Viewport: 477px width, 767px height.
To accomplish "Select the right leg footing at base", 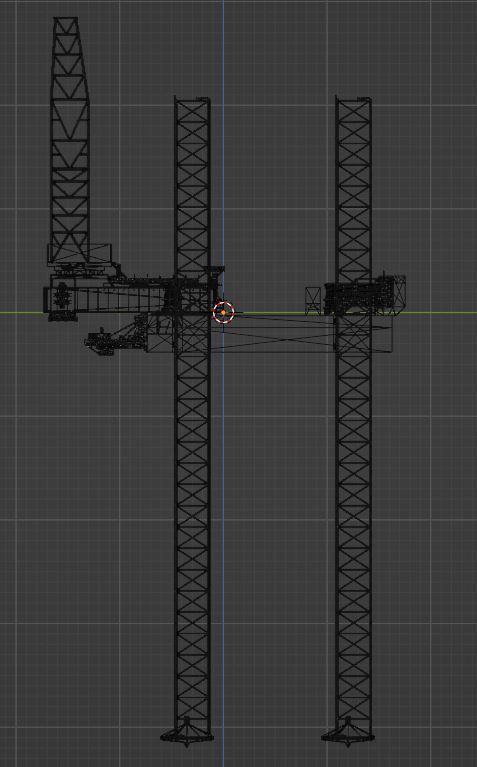I will [348, 731].
